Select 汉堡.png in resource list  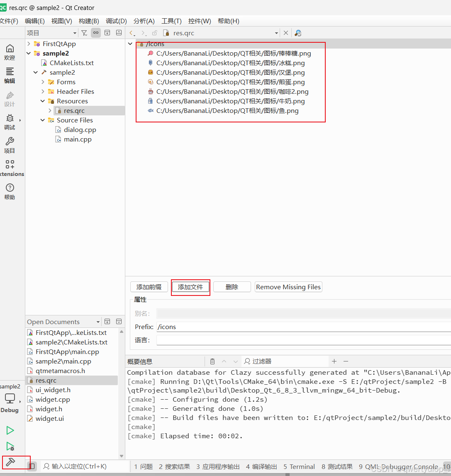pyautogui.click(x=230, y=73)
